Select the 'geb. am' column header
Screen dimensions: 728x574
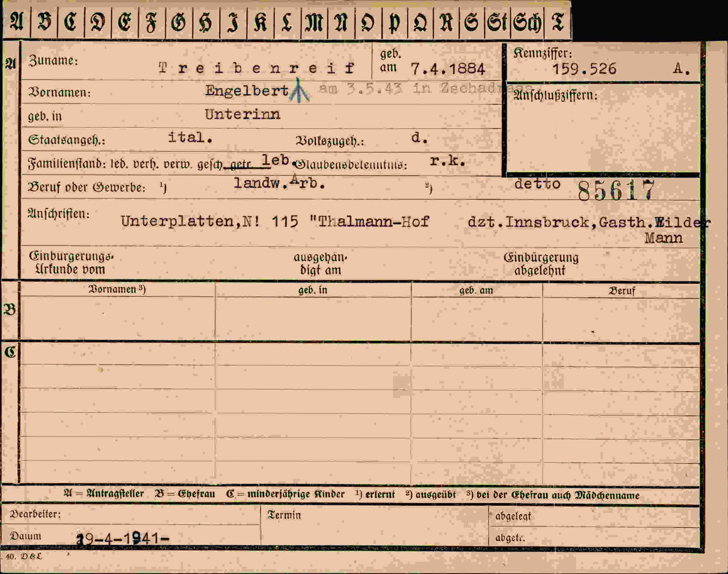[476, 290]
